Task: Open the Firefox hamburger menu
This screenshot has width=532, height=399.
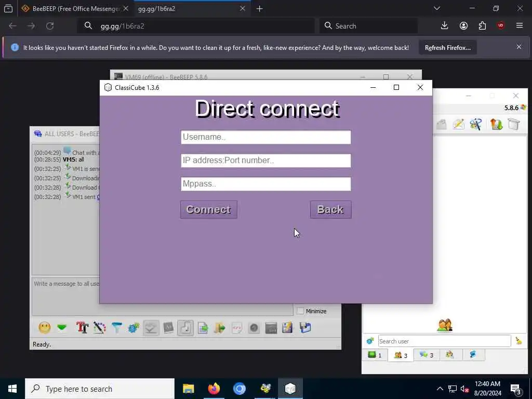Action: [520, 26]
